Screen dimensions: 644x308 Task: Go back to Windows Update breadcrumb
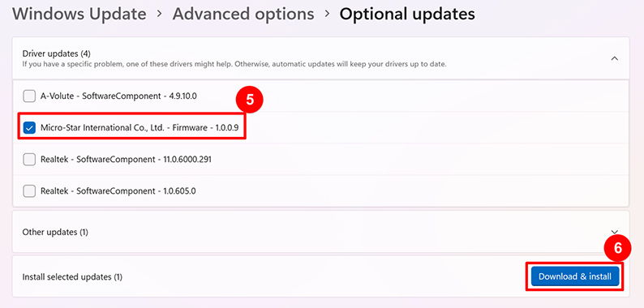pyautogui.click(x=79, y=14)
